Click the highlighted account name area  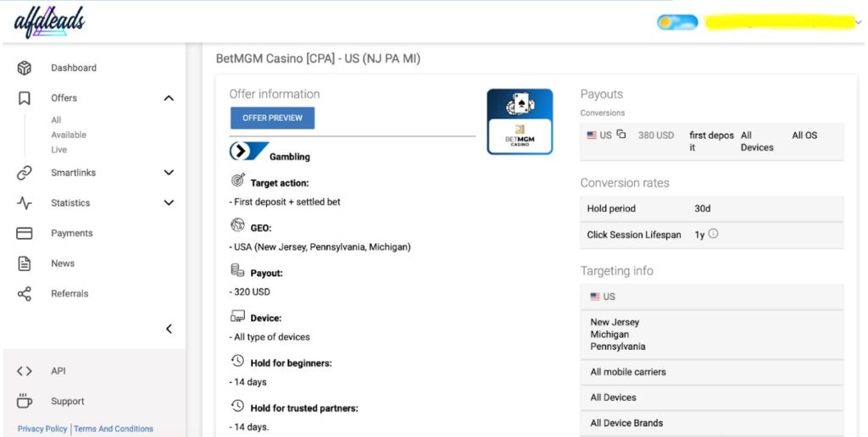tap(780, 22)
